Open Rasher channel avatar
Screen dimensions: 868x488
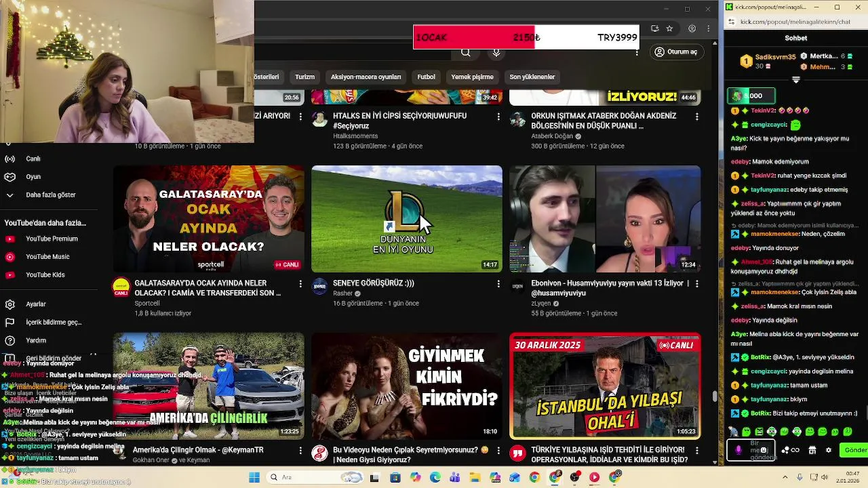pos(319,287)
